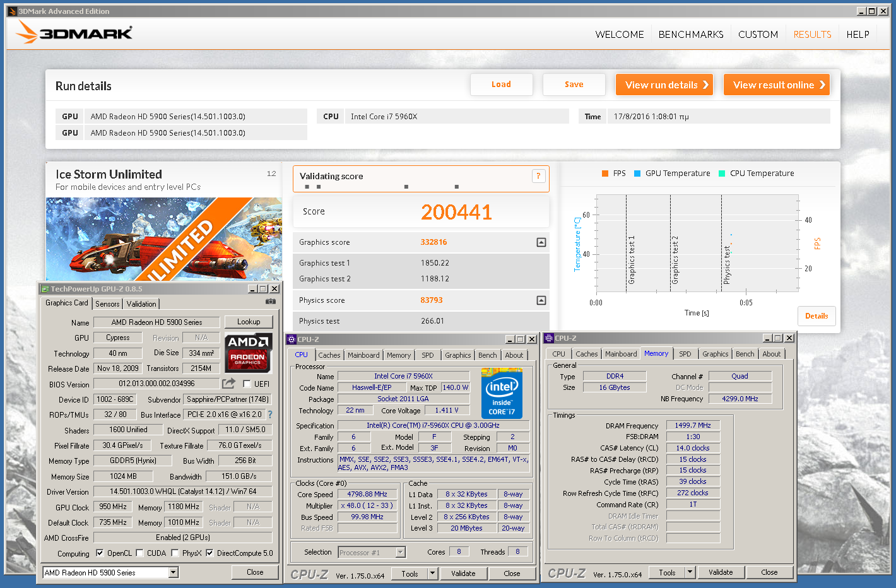
Task: Click the AMD Radeon Graphics logo
Action: (249, 353)
